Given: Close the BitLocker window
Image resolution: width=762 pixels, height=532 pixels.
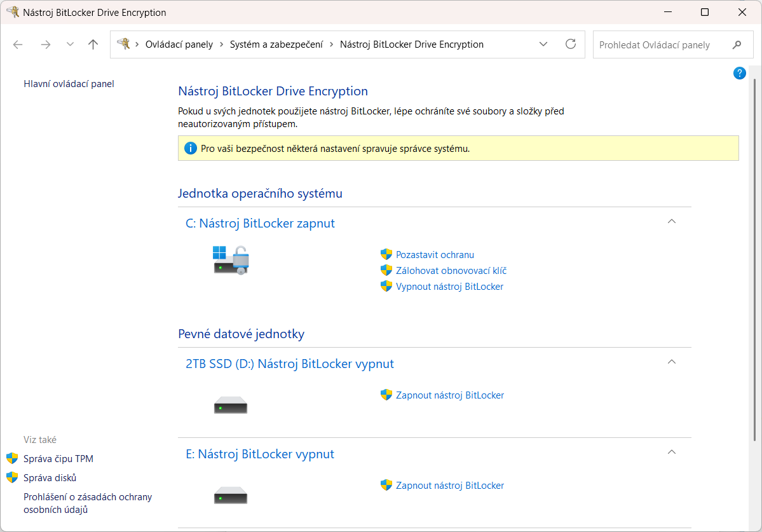Looking at the screenshot, I should (742, 12).
